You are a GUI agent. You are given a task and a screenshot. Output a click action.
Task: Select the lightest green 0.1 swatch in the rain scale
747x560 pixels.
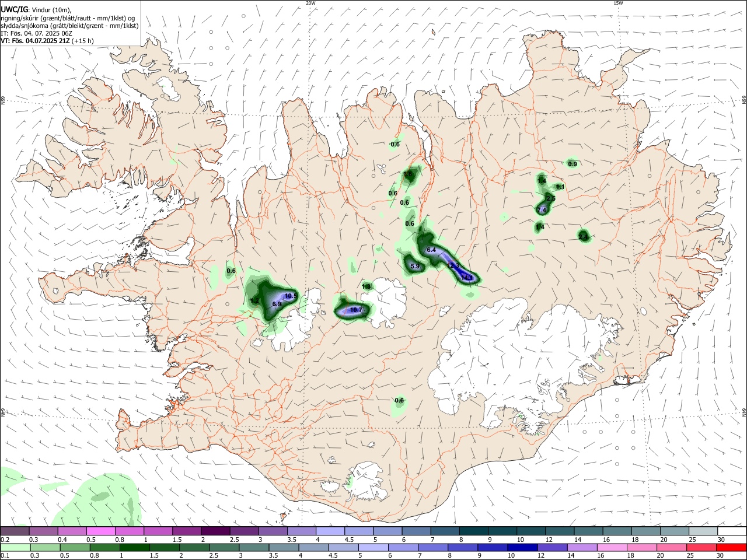click(16, 548)
